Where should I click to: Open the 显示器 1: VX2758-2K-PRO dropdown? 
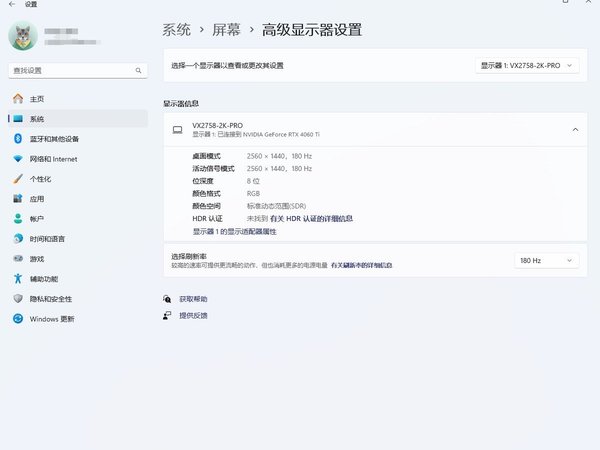(527, 65)
